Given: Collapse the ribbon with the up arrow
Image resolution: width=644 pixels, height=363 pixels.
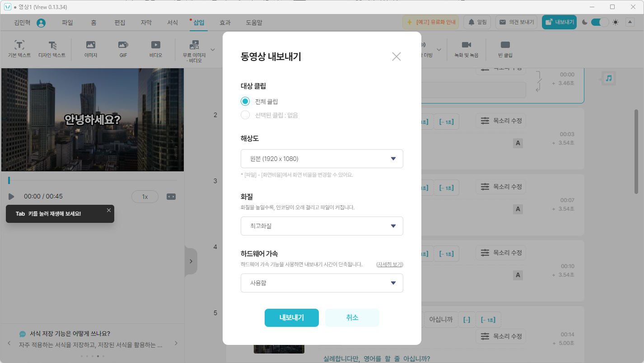Looking at the screenshot, I should pyautogui.click(x=630, y=22).
